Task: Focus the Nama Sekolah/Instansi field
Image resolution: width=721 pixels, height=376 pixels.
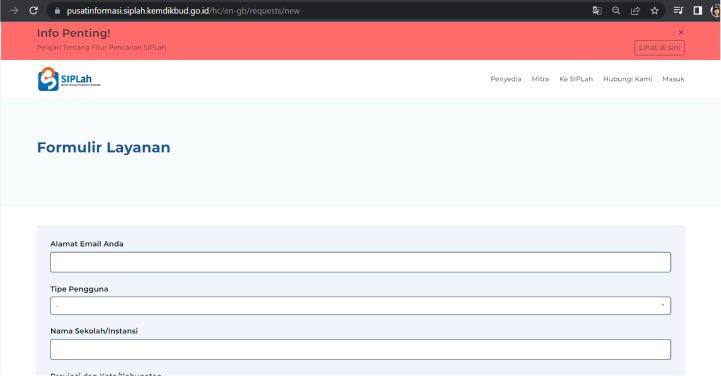Action: 360,349
